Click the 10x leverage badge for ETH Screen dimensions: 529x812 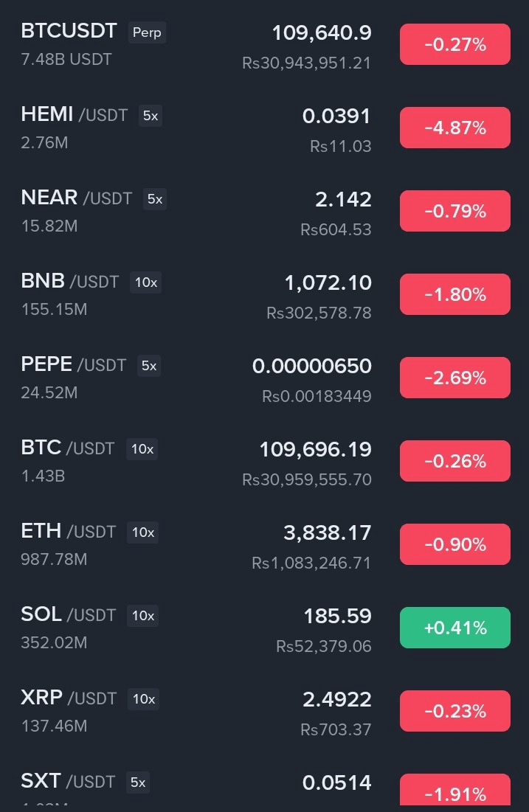pyautogui.click(x=142, y=533)
